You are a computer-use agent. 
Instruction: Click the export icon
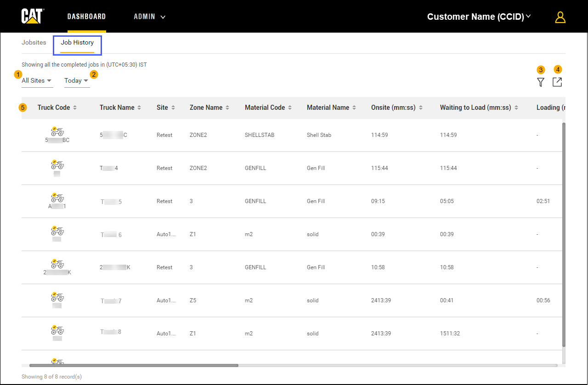coord(557,82)
